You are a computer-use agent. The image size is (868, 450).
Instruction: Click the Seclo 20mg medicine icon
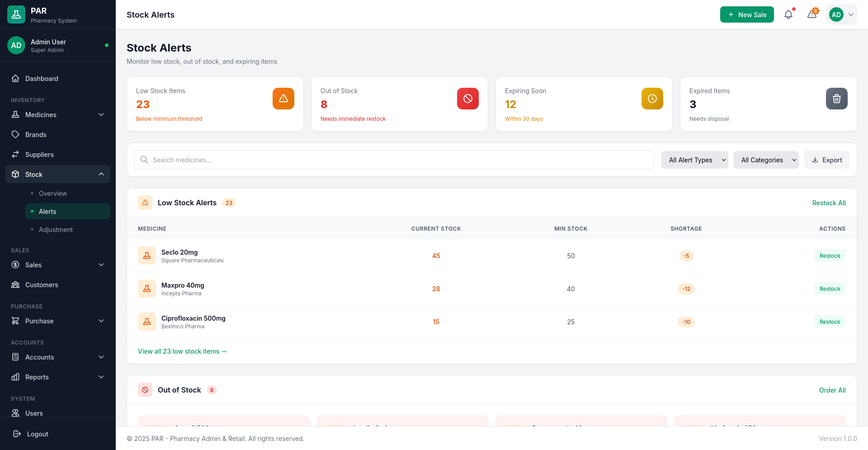tap(147, 256)
